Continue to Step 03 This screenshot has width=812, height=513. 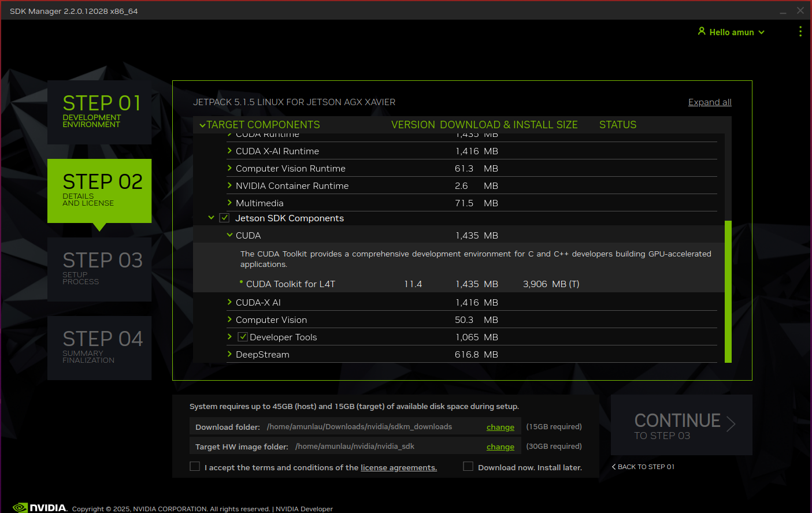click(x=681, y=425)
